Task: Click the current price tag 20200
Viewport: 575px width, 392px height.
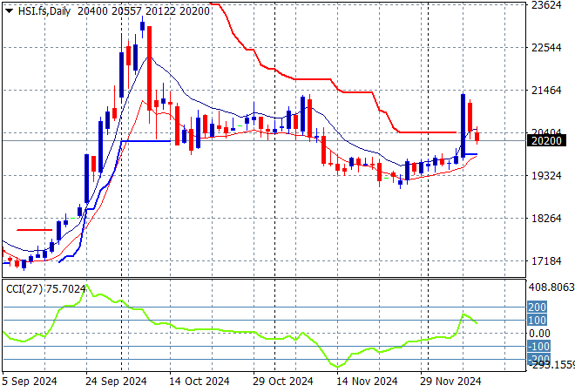Action: point(547,140)
